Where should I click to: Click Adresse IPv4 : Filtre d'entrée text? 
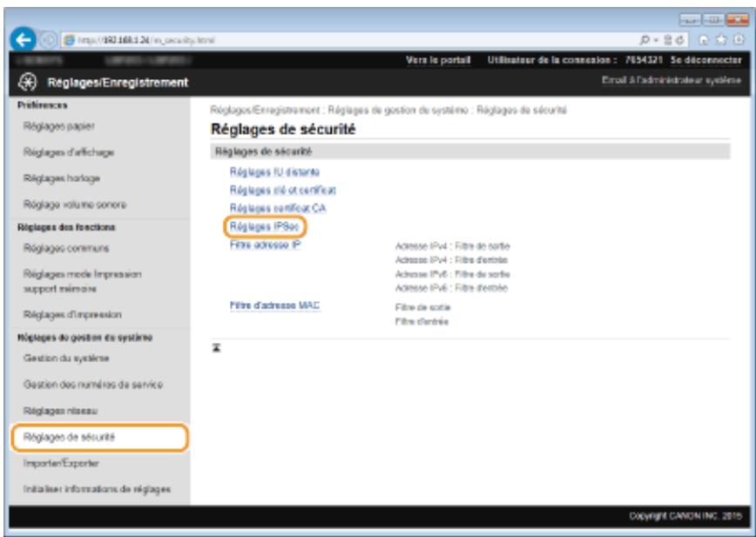click(451, 260)
